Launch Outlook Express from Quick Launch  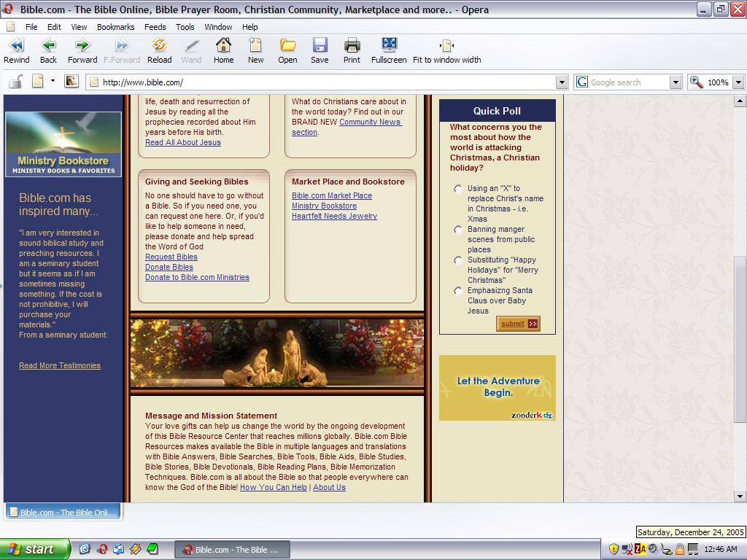pyautogui.click(x=119, y=549)
